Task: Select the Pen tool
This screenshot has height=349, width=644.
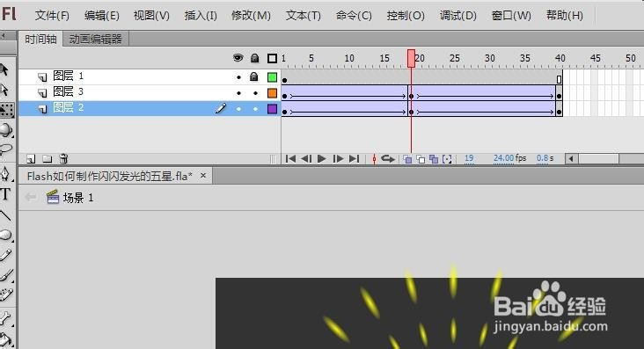Action: (x=5, y=174)
